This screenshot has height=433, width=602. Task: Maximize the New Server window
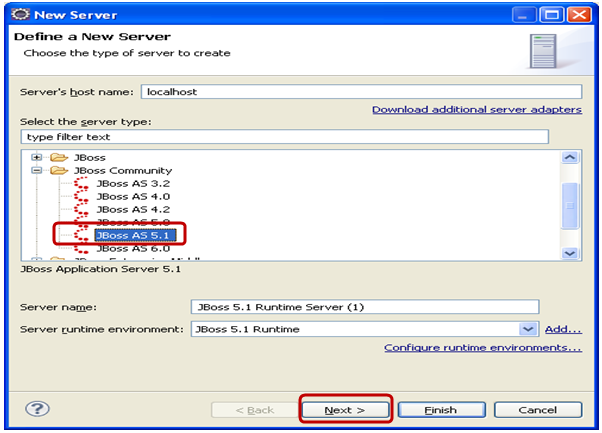(x=552, y=15)
